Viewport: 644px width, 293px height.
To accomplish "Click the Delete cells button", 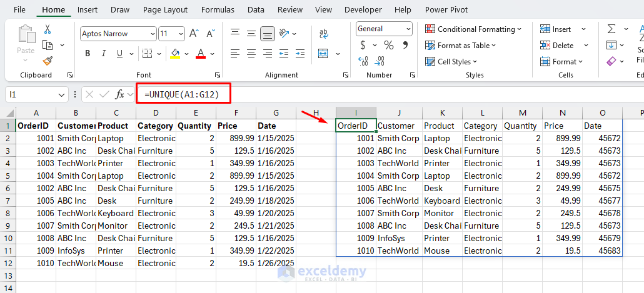I will click(x=557, y=46).
